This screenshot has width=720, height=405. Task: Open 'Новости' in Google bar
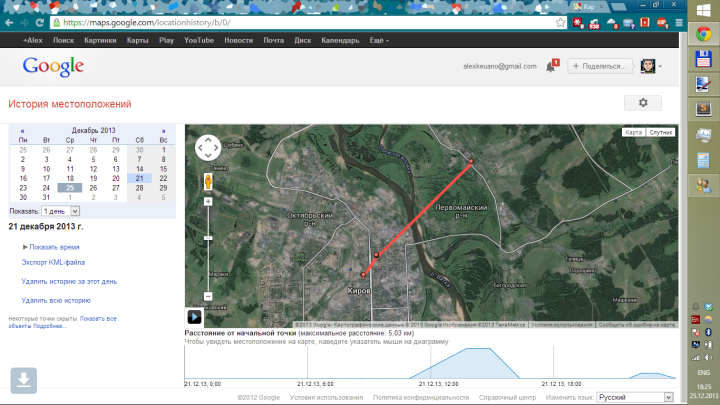click(238, 40)
